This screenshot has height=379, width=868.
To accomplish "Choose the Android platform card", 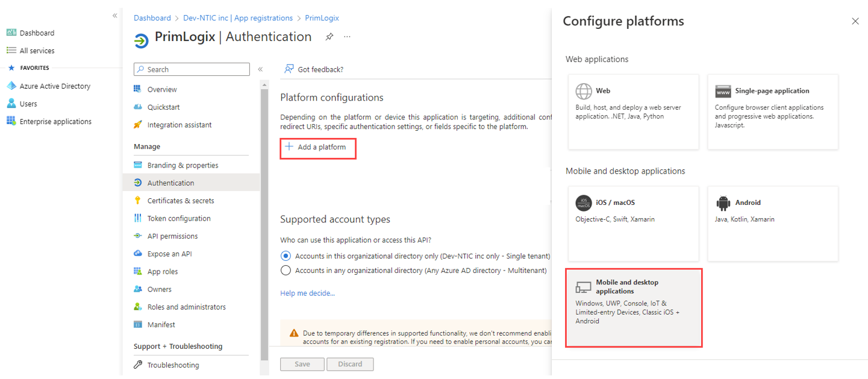I will [x=773, y=224].
